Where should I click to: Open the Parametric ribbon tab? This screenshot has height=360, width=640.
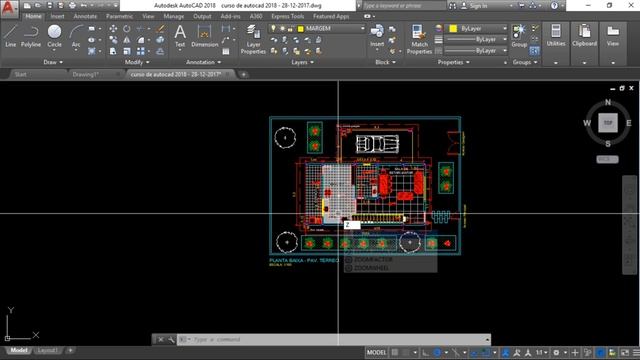[x=119, y=16]
